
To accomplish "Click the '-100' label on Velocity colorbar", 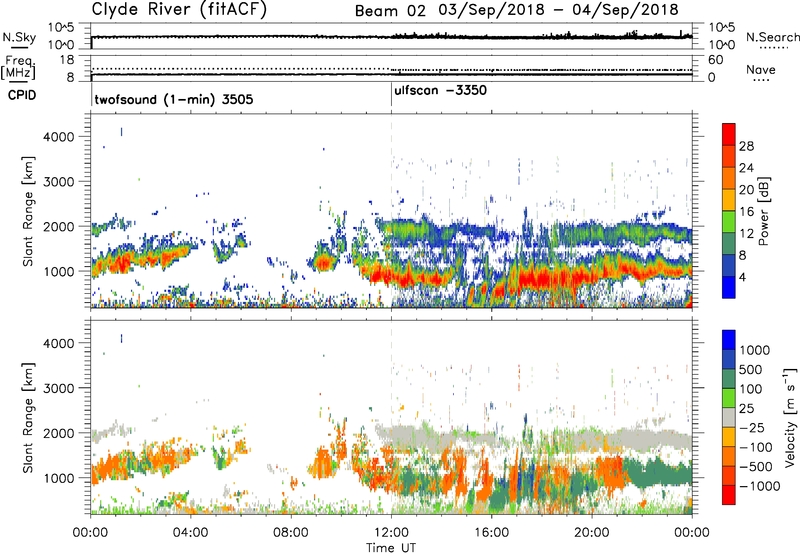I will [756, 447].
